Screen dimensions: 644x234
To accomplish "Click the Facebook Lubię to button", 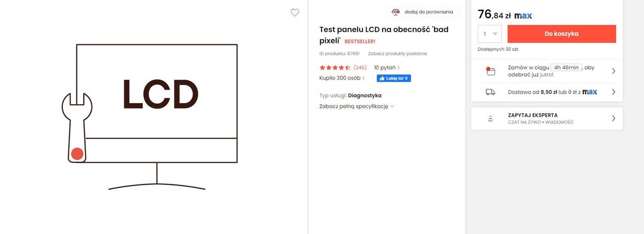I will (x=393, y=78).
